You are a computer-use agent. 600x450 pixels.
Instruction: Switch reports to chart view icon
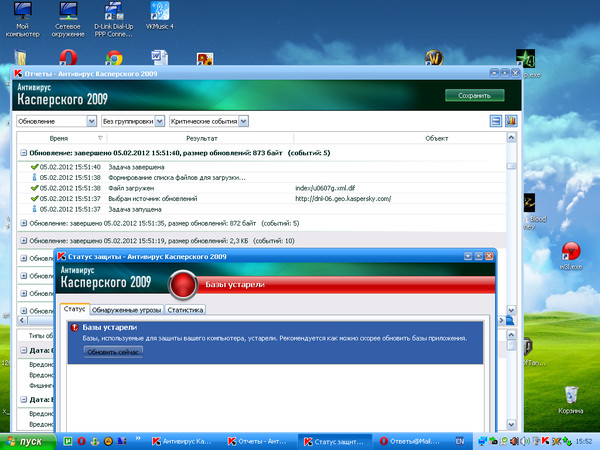pyautogui.click(x=511, y=121)
